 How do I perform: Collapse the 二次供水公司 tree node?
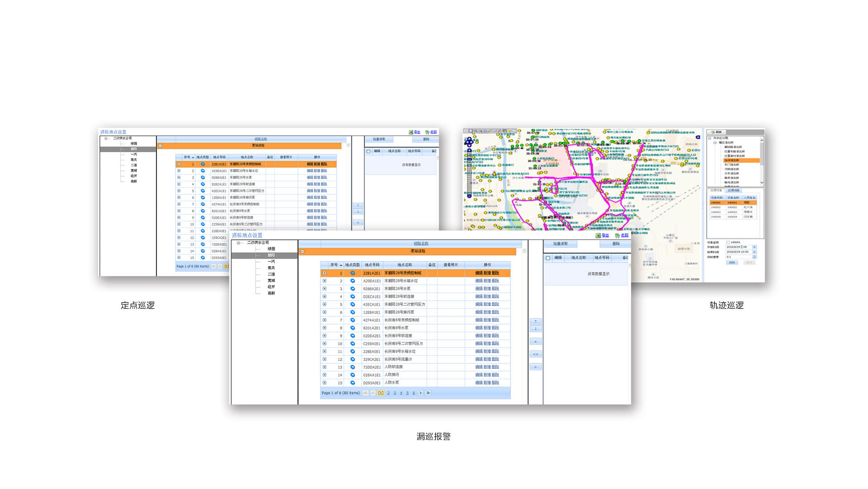(238, 243)
